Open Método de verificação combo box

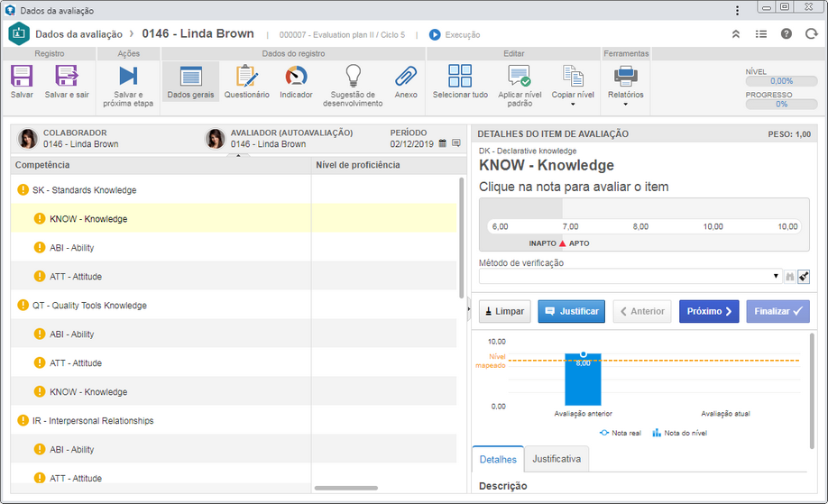click(630, 276)
